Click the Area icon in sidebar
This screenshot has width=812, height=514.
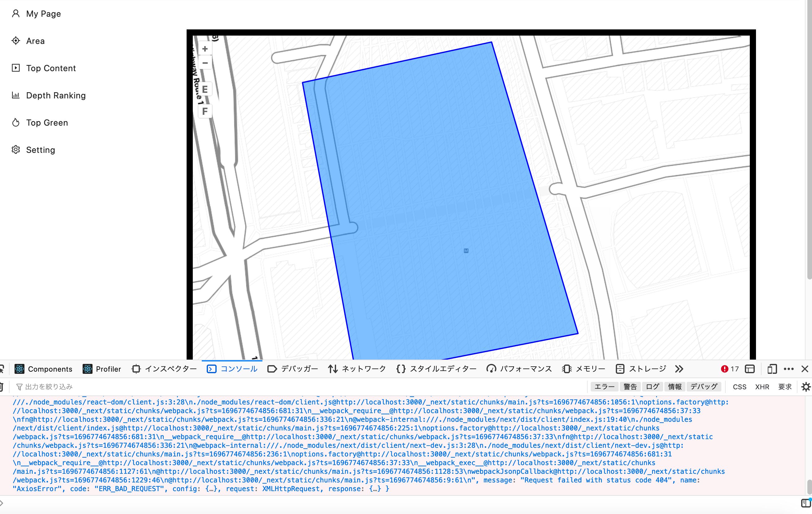tap(16, 40)
